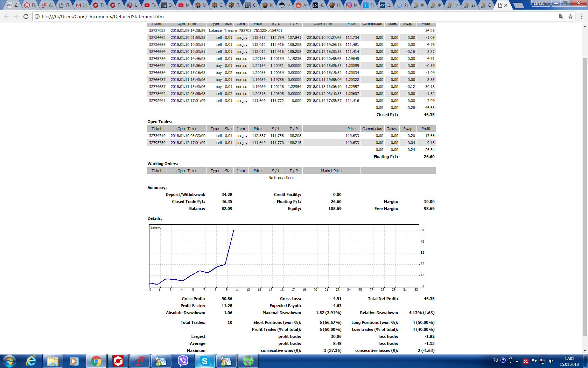
Task: Switch to the Instagram tab
Action: click(352, 5)
